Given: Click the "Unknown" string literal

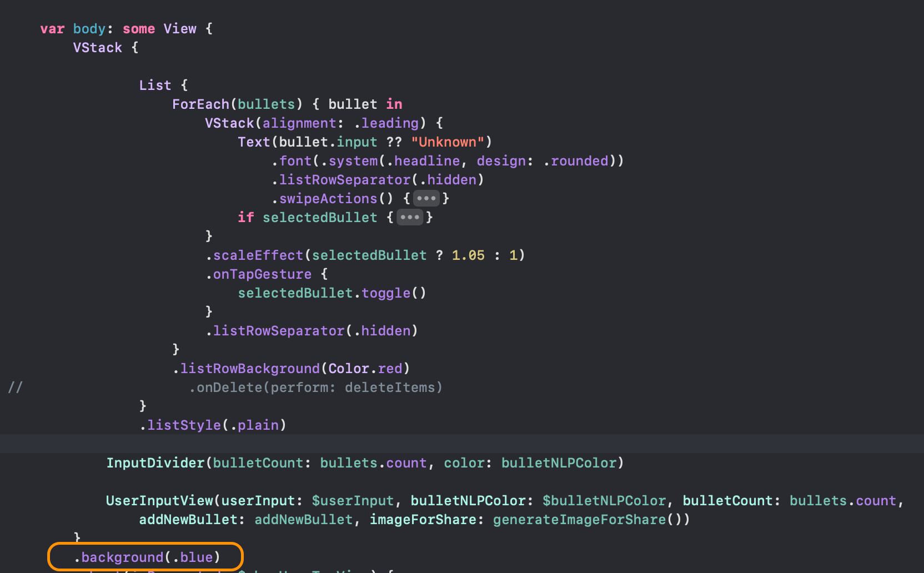Looking at the screenshot, I should tap(448, 142).
